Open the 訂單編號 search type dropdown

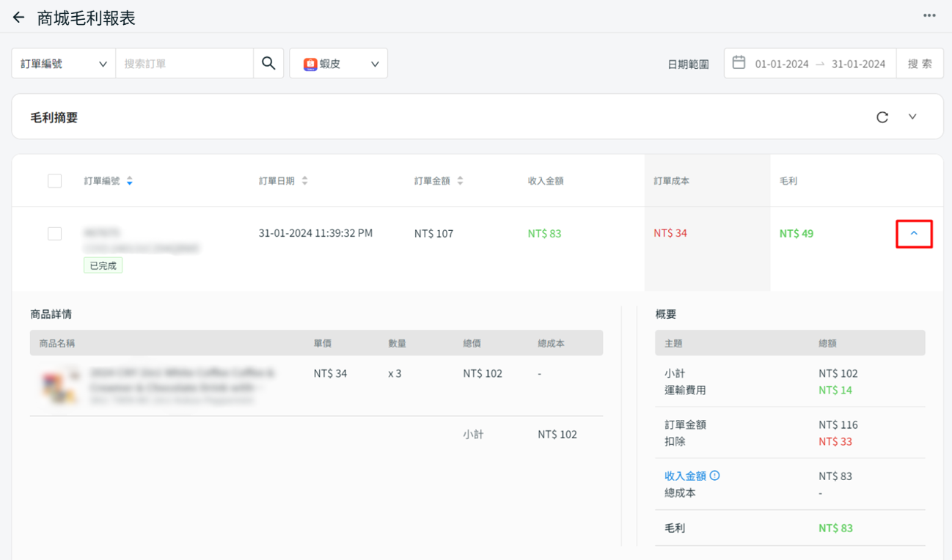tap(63, 64)
